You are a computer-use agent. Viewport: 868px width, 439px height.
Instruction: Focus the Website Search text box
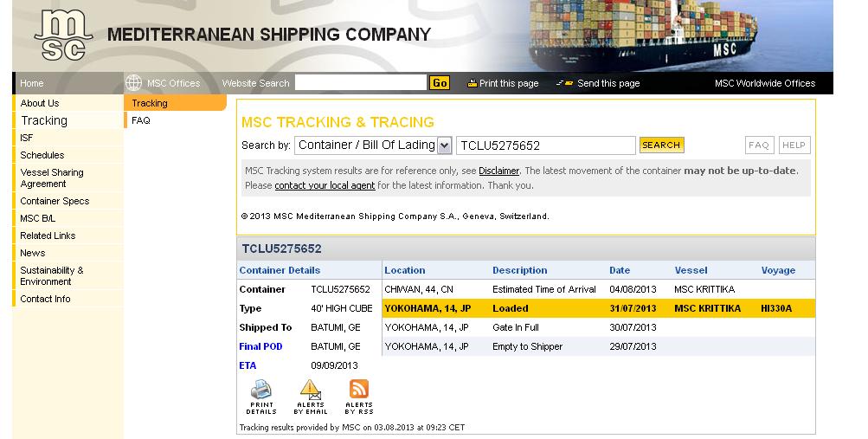[x=360, y=83]
